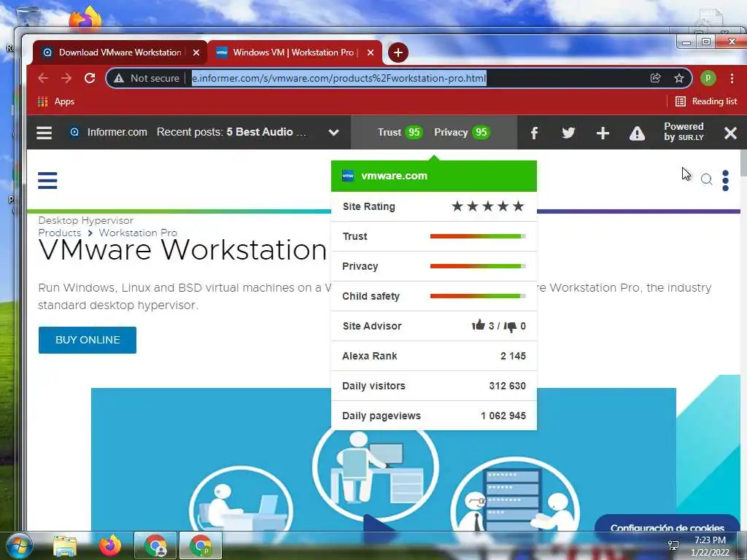
Task: Close the Windows VM Workstation Pro tab
Action: [371, 52]
